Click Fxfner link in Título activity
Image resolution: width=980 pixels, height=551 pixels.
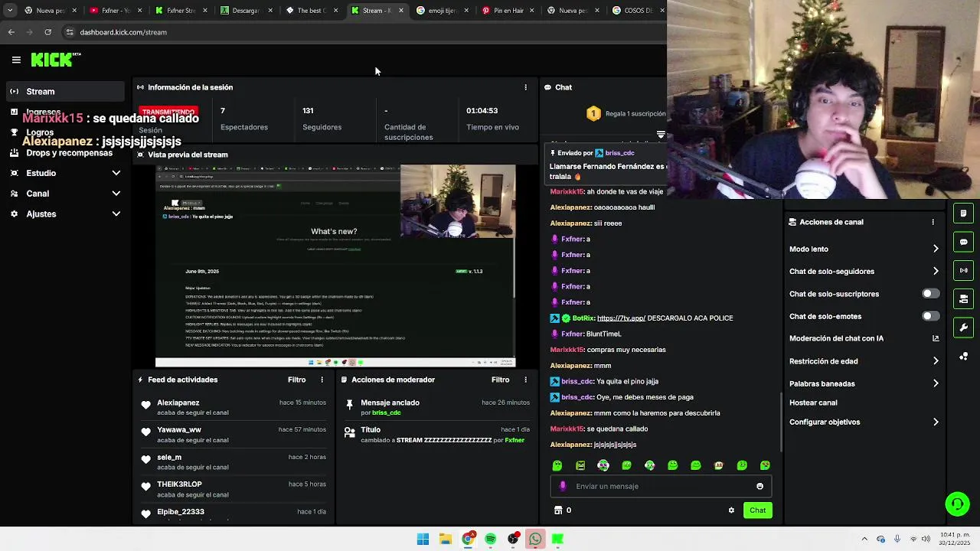coord(514,441)
